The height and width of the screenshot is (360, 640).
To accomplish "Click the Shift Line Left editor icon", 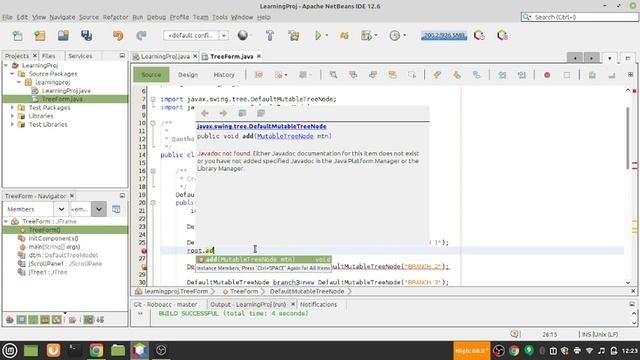I will point(502,75).
